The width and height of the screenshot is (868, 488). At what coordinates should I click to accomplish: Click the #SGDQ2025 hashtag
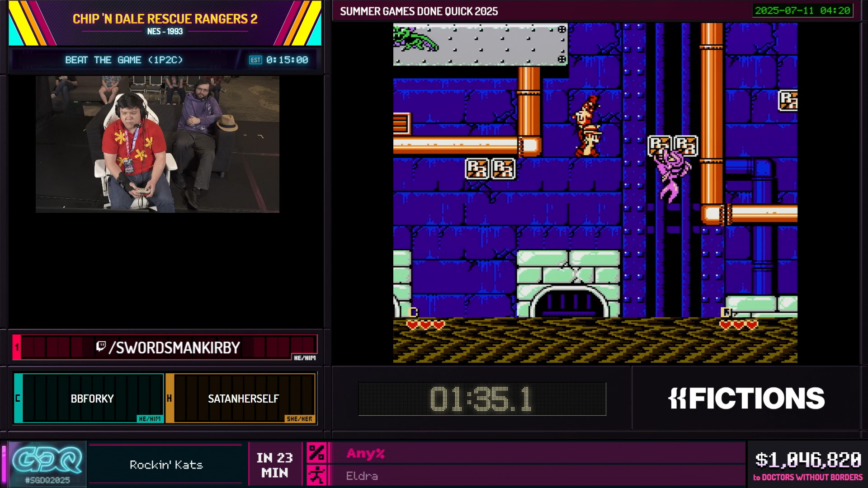point(47,480)
